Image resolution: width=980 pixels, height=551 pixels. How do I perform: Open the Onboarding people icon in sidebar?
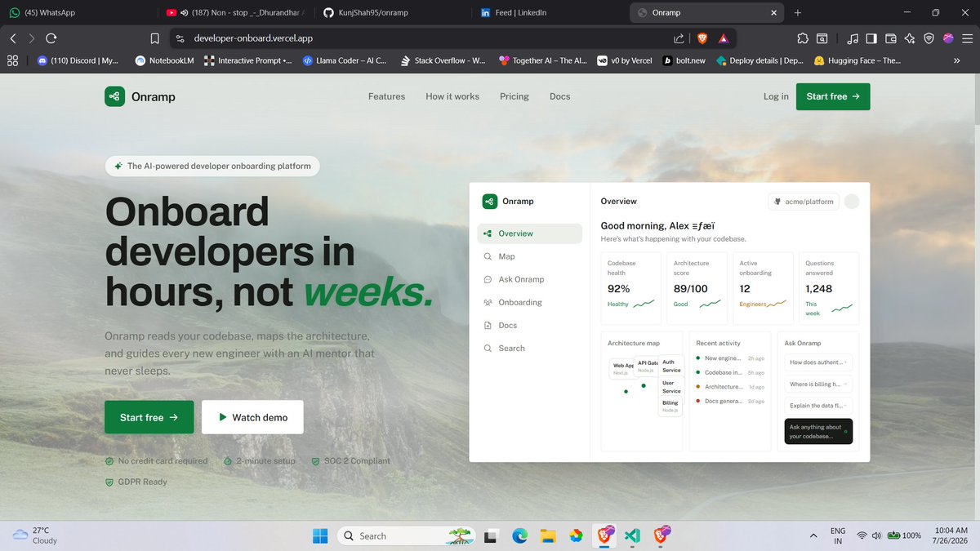pos(488,302)
